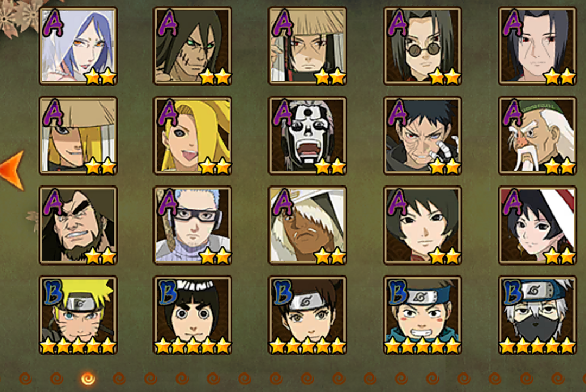Choose the scarred Danzo card with bandaged hand
586x392 pixels.
pos(423,136)
